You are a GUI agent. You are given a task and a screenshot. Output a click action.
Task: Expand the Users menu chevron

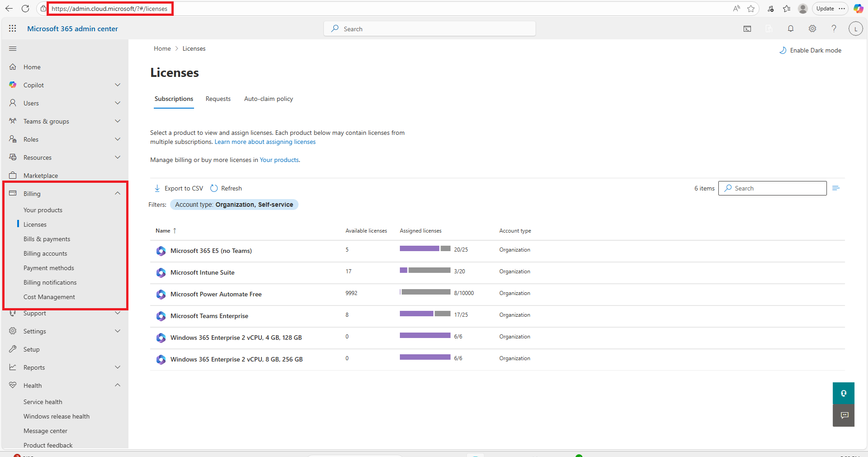118,103
